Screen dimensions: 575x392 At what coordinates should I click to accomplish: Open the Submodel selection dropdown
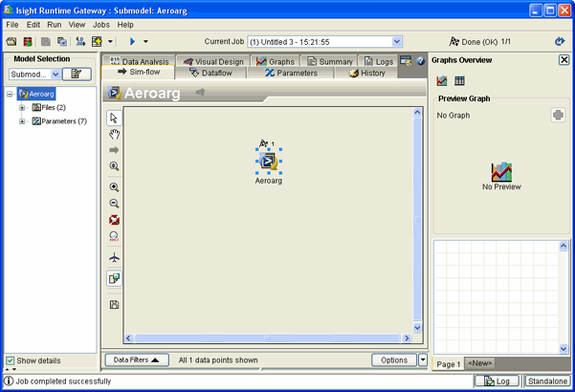coord(54,74)
